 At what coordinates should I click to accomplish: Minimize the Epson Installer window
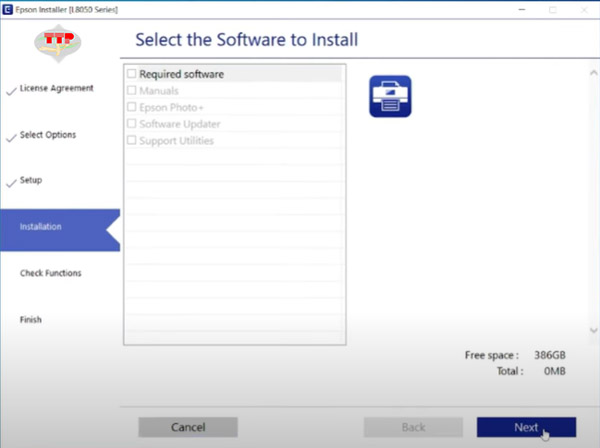(522, 10)
